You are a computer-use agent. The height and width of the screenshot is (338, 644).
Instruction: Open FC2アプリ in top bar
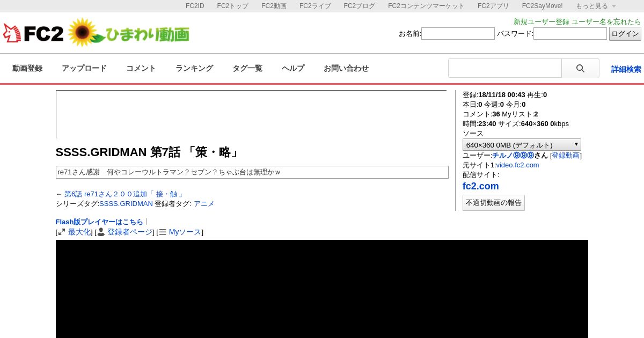493,6
